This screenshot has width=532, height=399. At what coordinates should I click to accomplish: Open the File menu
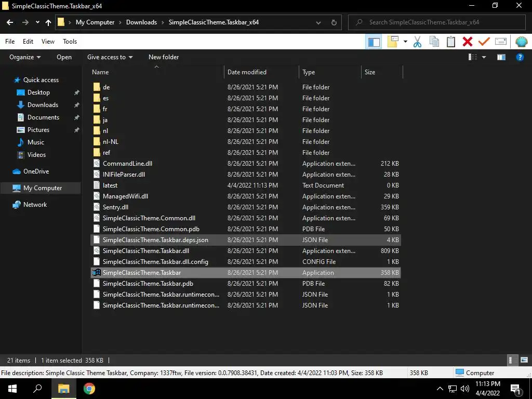click(x=10, y=42)
